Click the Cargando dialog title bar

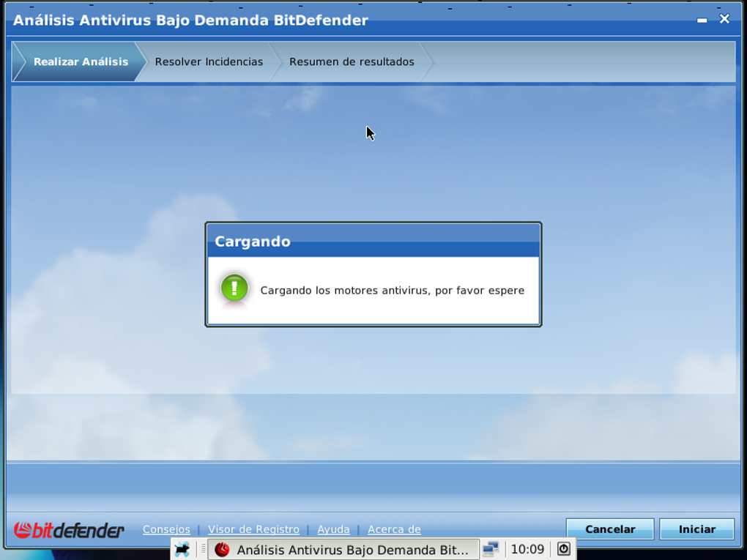(373, 241)
